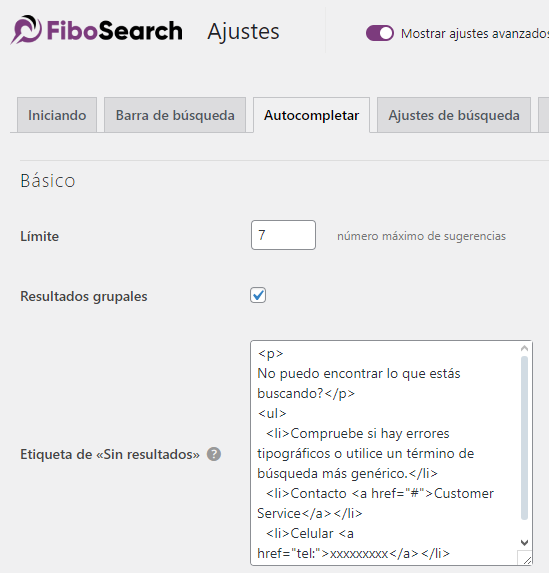Select the Autocompletar tab
Viewport: 549px width, 573px height.
[311, 115]
